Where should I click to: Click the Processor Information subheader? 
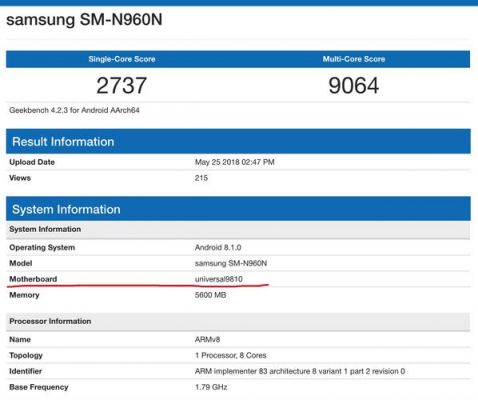click(238, 321)
